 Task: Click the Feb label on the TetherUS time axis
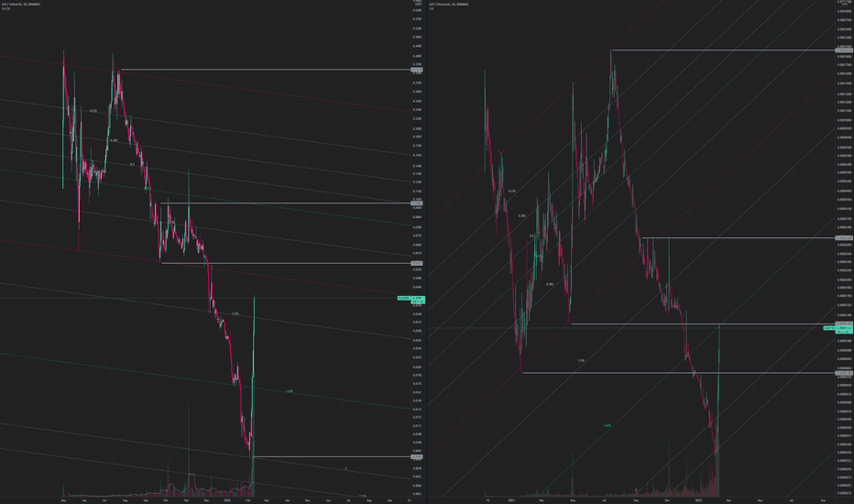pos(247,499)
